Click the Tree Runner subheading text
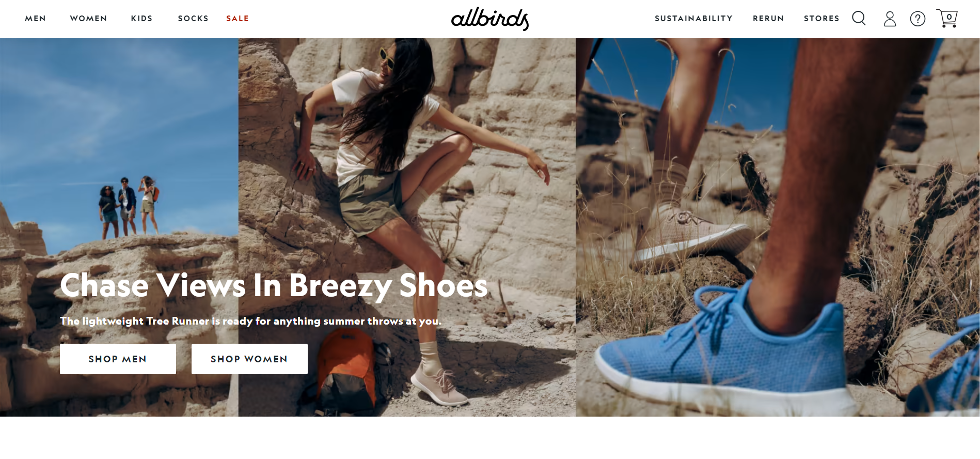Viewport: 980px width, 459px height. tap(251, 321)
